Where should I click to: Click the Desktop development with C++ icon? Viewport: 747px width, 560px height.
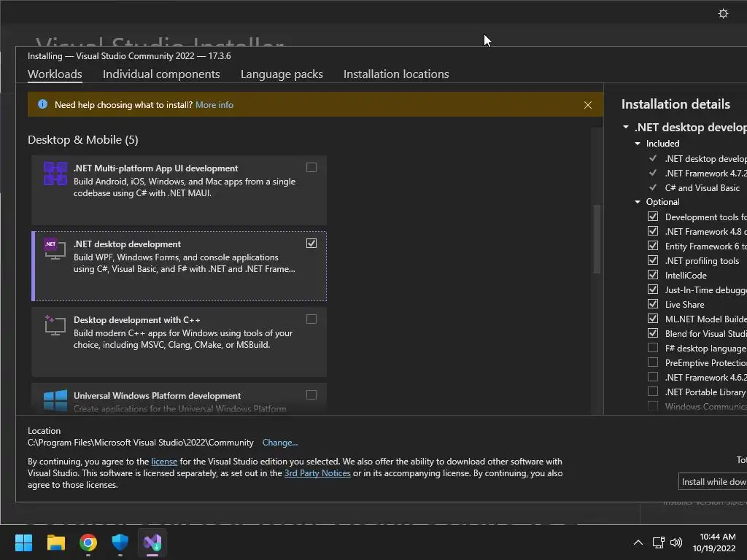(x=55, y=325)
